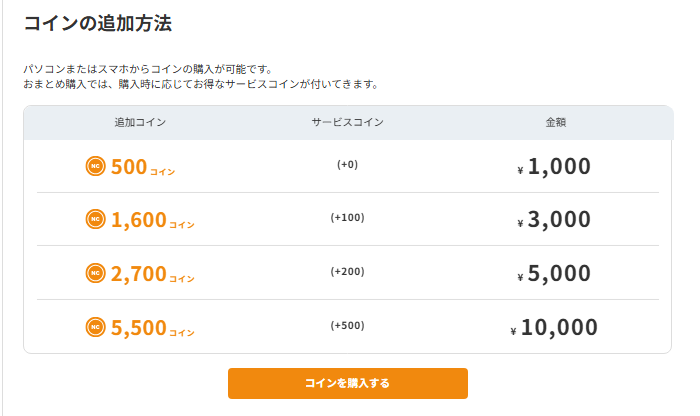
Task: Select the 5,500 コイン amount text
Action: coord(153,328)
